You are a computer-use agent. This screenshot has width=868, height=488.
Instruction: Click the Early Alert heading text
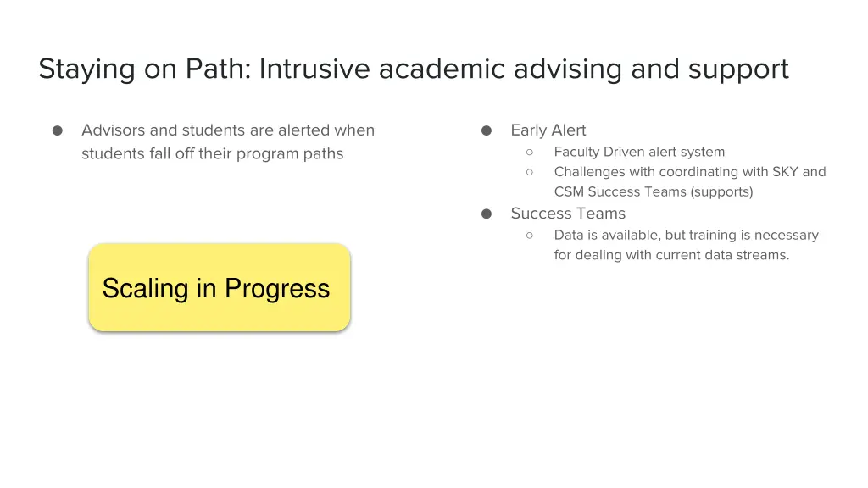click(548, 130)
